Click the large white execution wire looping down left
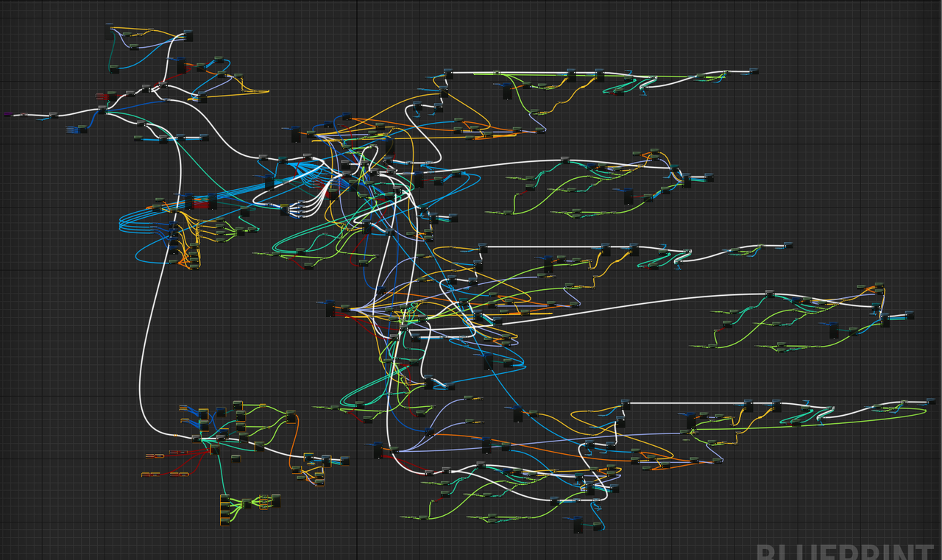Image resolution: width=942 pixels, height=560 pixels. 141,368
